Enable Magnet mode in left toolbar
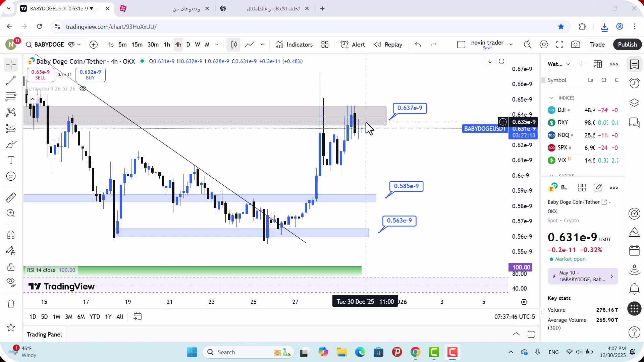The image size is (644, 362). coord(11,235)
